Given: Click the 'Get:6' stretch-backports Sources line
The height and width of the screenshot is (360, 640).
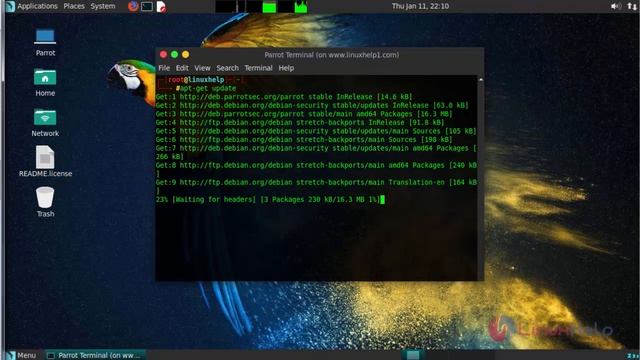Looking at the screenshot, I should coord(304,140).
